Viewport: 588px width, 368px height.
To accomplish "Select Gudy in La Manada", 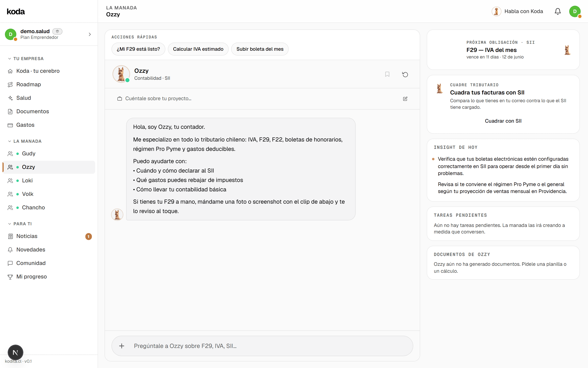I will 49,154.
